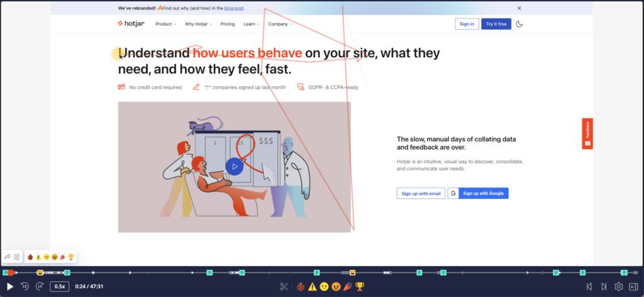Tag moment with angry face emoji
Screen dimensions: 644x297
point(336,287)
